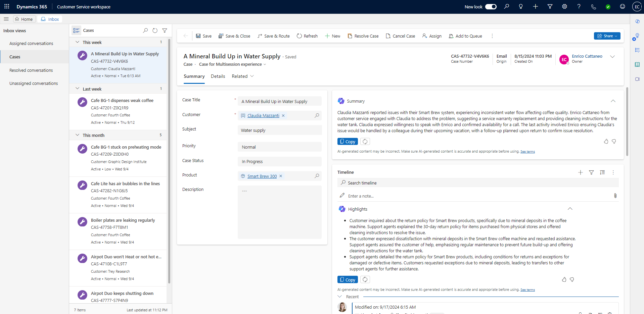Open the Inbox tab

coord(50,19)
